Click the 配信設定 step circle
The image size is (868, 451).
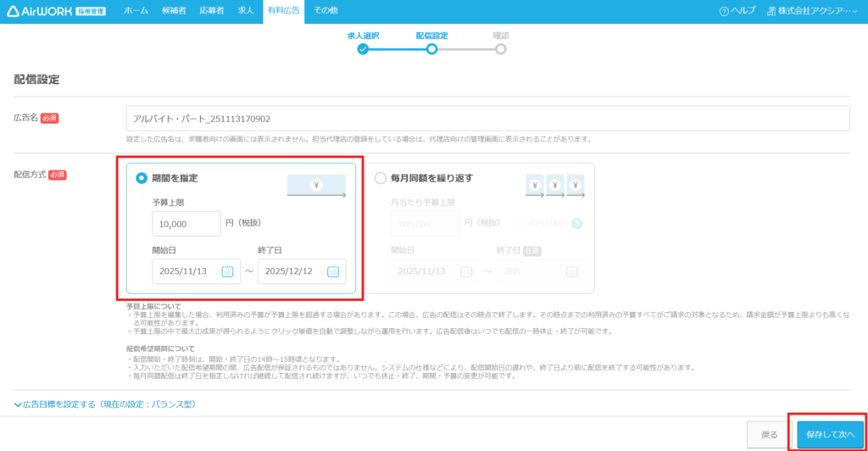(x=432, y=49)
